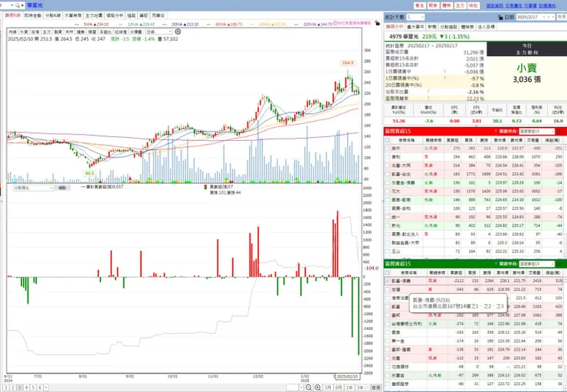The image size is (567, 392).
Task: Switch to the 籌碼K線 tab
Action: click(13, 15)
